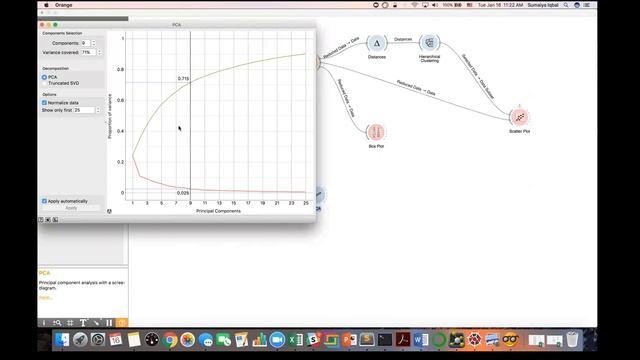Open Zoom from the Dock
The width and height of the screenshot is (640, 360).
tap(277, 340)
